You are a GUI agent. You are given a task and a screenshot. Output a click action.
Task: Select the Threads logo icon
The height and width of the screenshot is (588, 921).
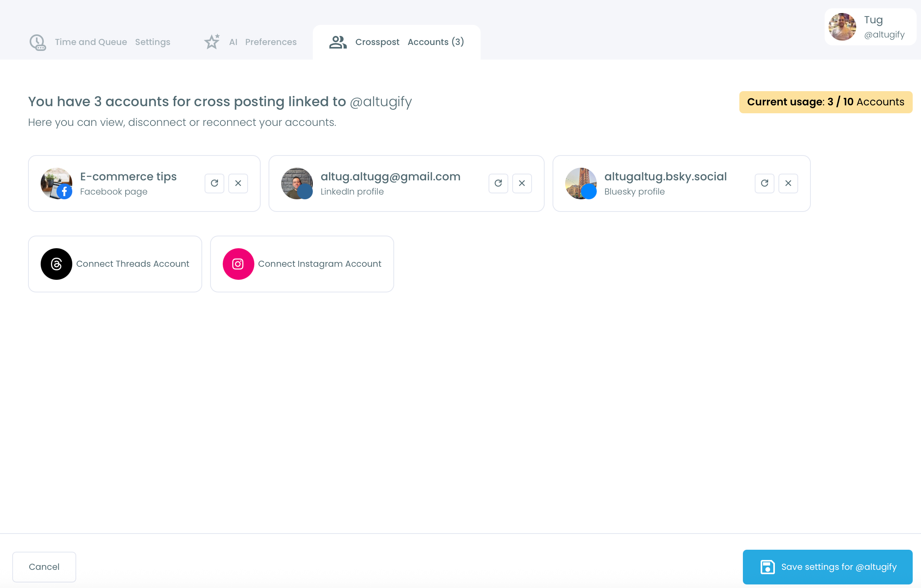(x=56, y=264)
